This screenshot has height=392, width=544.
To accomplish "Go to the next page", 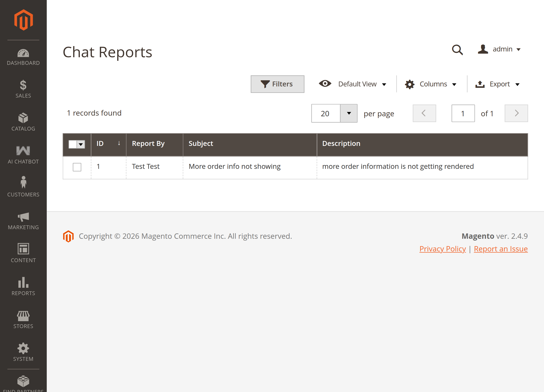I will point(516,113).
